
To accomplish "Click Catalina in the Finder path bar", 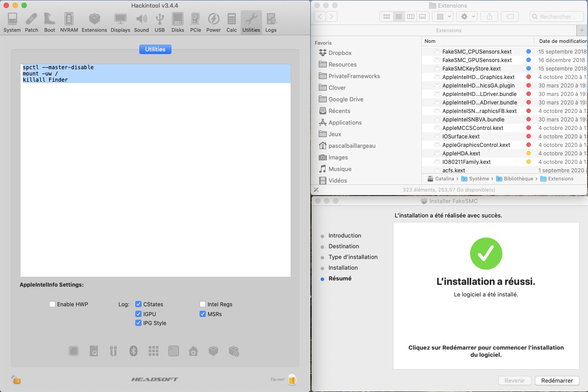I will (x=441, y=179).
